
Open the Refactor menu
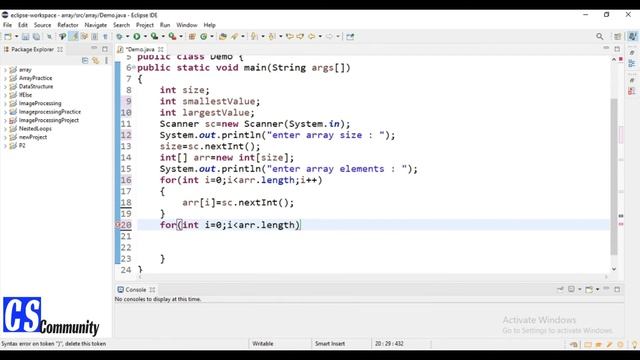(x=68, y=25)
